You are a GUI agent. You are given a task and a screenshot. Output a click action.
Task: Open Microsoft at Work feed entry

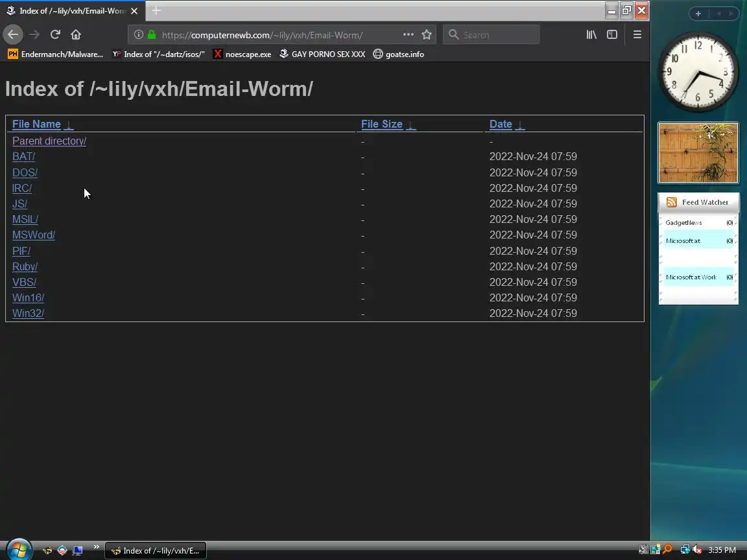698,277
